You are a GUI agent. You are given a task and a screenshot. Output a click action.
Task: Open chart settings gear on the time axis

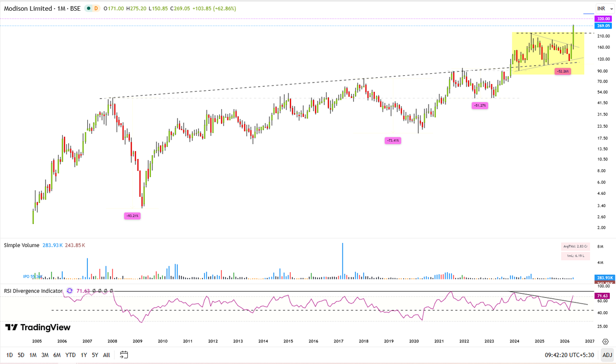pyautogui.click(x=605, y=340)
